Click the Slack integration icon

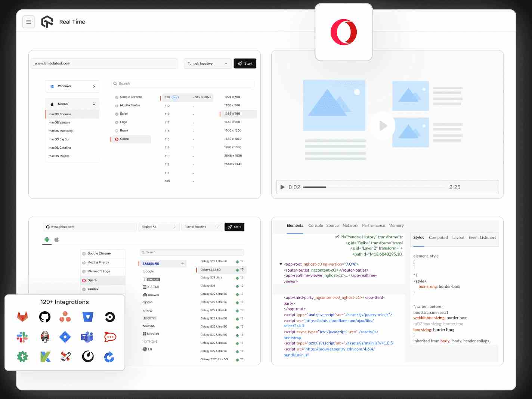(x=22, y=337)
